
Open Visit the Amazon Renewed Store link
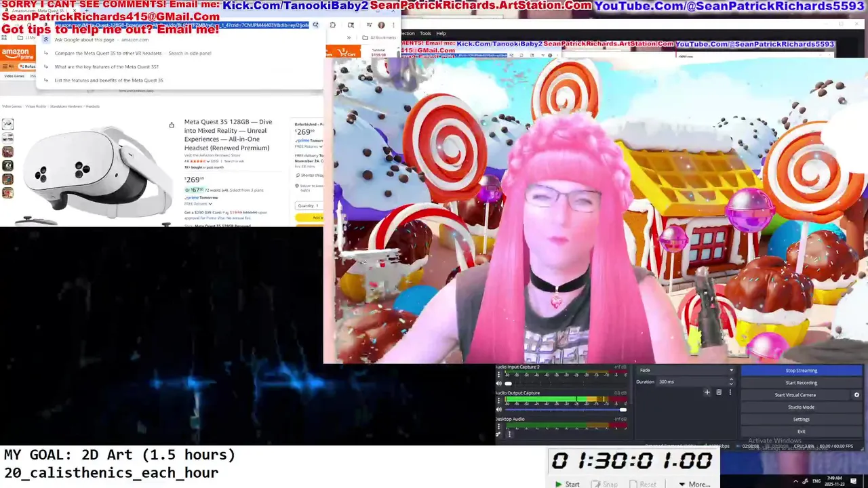pyautogui.click(x=211, y=155)
